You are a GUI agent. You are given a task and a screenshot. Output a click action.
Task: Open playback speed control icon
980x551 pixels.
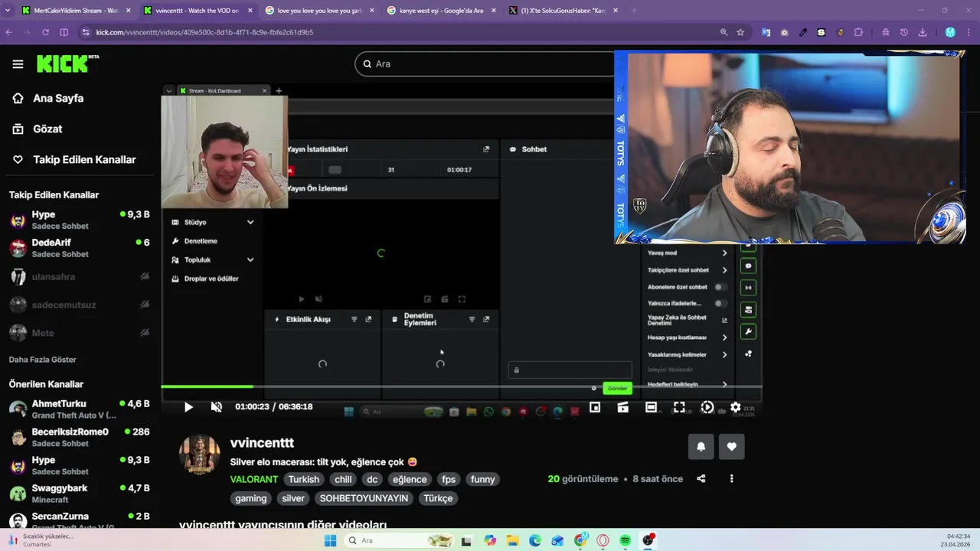click(707, 407)
